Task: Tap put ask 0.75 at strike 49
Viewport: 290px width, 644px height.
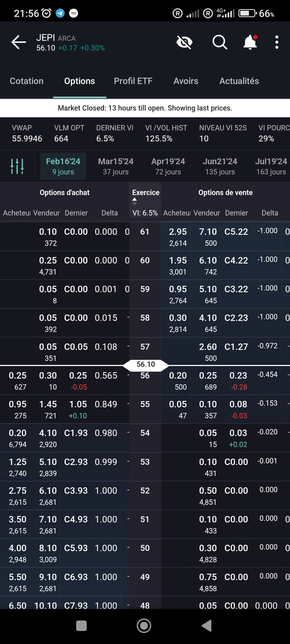Action: pyautogui.click(x=208, y=577)
